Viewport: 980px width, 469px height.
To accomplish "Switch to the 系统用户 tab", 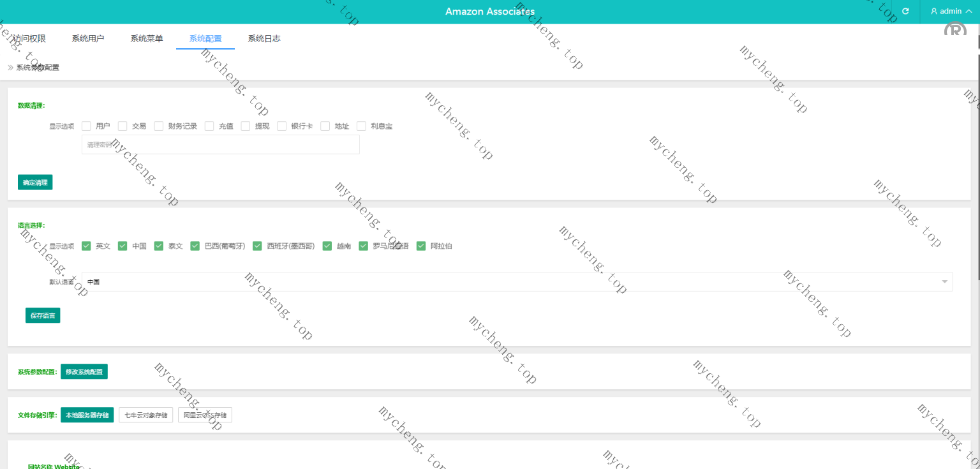I will pos(88,38).
